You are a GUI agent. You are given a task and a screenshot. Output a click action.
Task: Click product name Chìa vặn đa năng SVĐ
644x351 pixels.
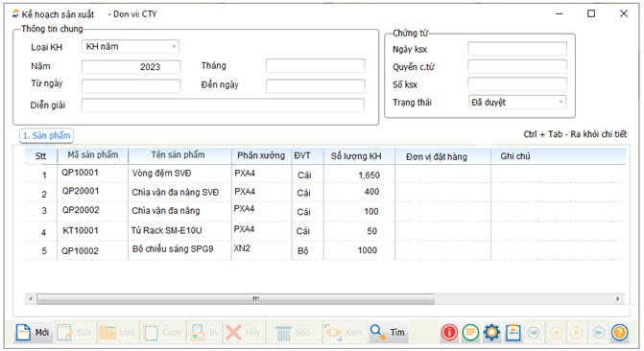pos(176,192)
